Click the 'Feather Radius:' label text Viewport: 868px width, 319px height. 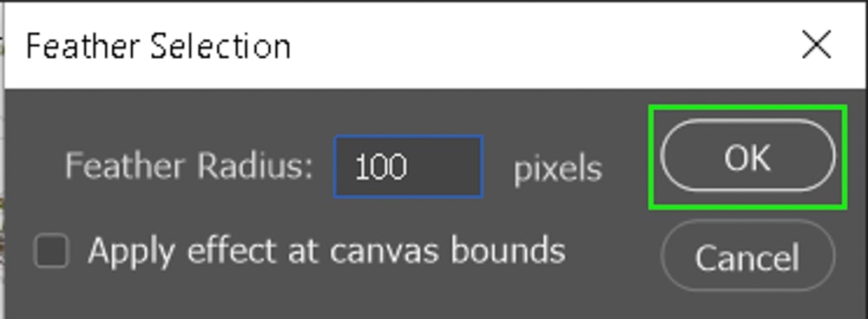(188, 166)
